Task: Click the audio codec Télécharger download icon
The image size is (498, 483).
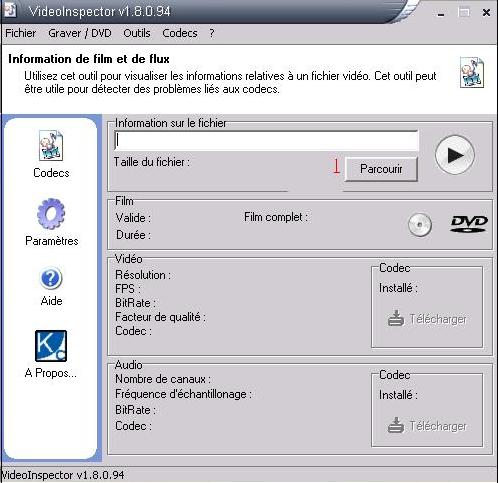Action: click(x=396, y=425)
